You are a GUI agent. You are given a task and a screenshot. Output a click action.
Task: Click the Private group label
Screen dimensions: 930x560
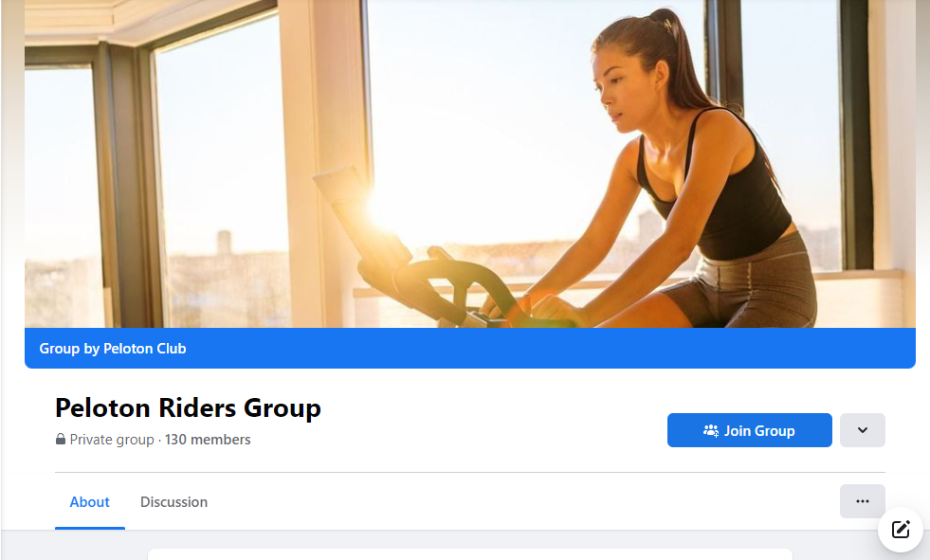click(x=112, y=440)
